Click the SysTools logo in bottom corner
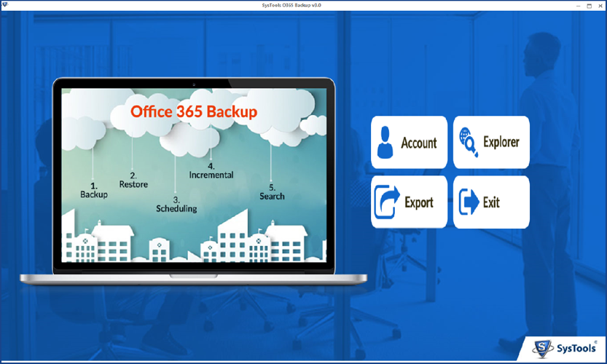607x364 pixels. pyautogui.click(x=565, y=348)
